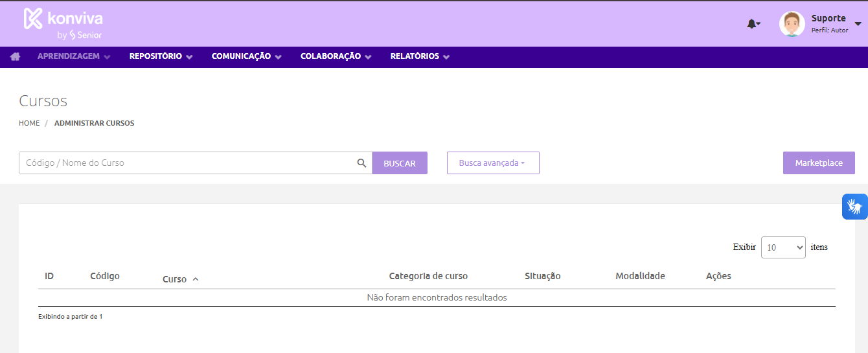The height and width of the screenshot is (353, 868).
Task: Toggle sort arrow beside Curso column
Action: point(196,279)
